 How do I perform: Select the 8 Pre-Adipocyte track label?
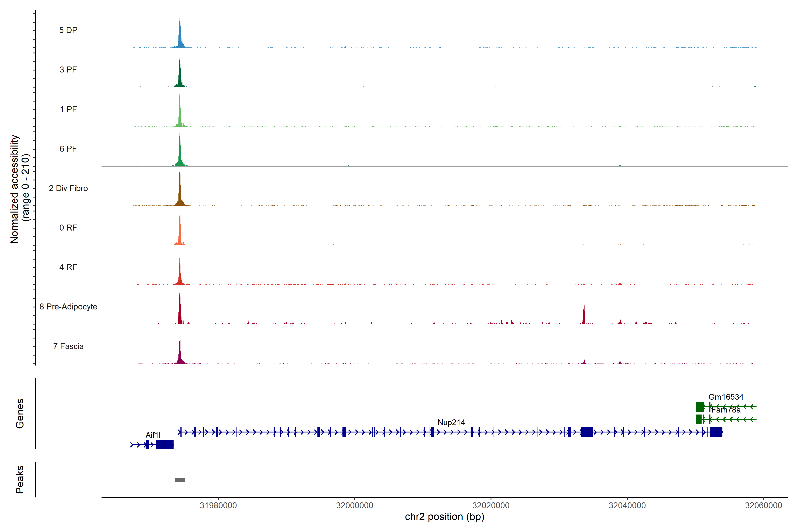point(68,307)
